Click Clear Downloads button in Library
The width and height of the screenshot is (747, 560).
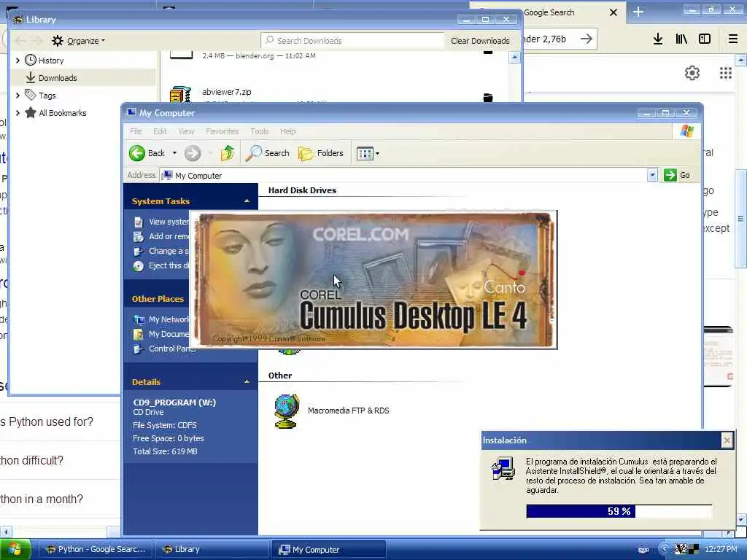[x=480, y=41]
